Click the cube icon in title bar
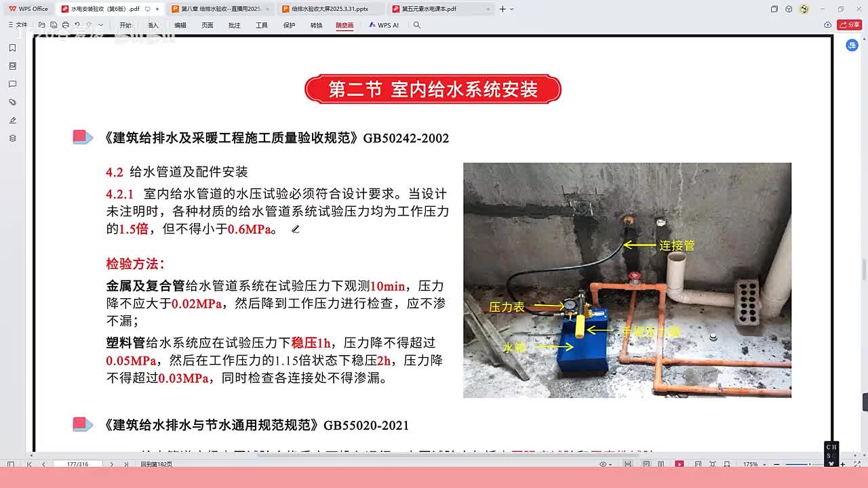 789,9
